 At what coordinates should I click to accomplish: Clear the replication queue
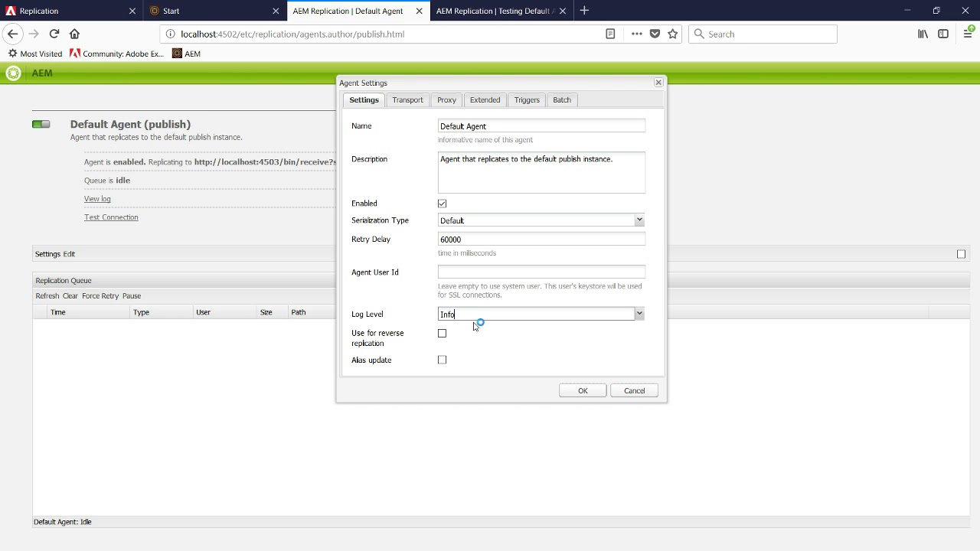(70, 296)
